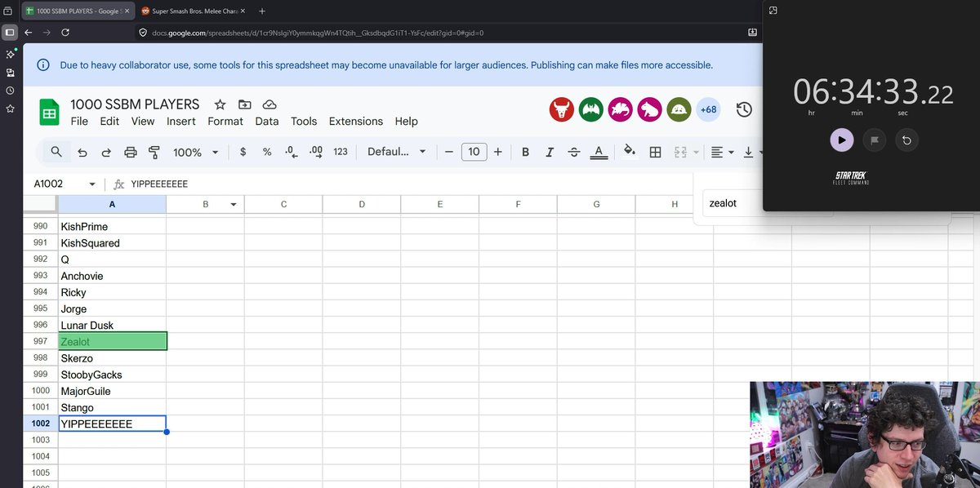The width and height of the screenshot is (980, 488).
Task: Print the spreadsheet using printer icon
Action: 130,153
